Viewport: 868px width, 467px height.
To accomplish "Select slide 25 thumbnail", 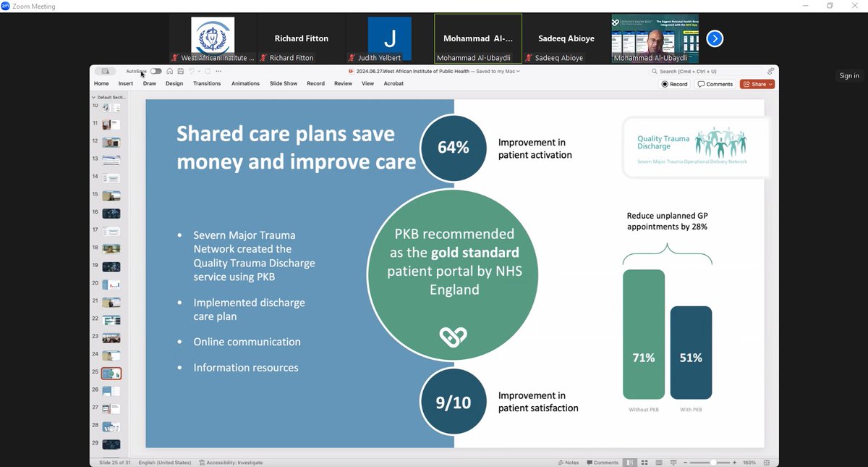I will tap(111, 374).
